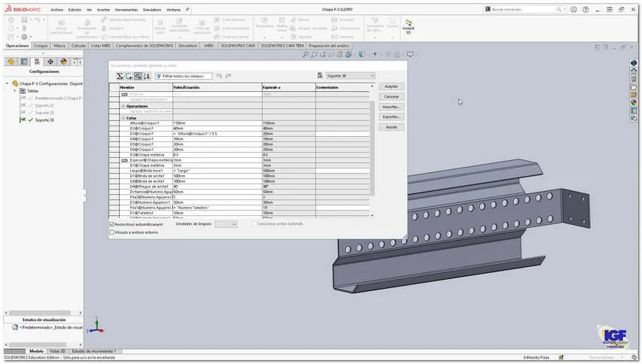This screenshot has height=364, width=642.
Task: Select the Vistas 3D bottom tab
Action: [57, 351]
